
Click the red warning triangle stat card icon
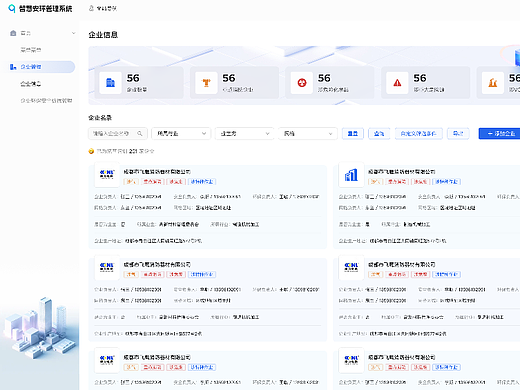pos(397,83)
